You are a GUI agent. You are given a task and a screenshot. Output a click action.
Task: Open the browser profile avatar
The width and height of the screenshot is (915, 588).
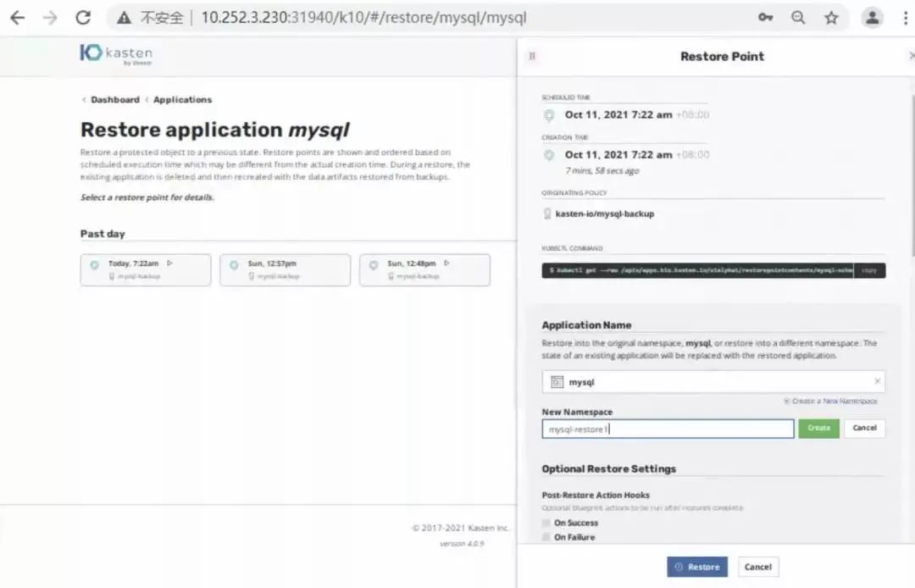(872, 18)
